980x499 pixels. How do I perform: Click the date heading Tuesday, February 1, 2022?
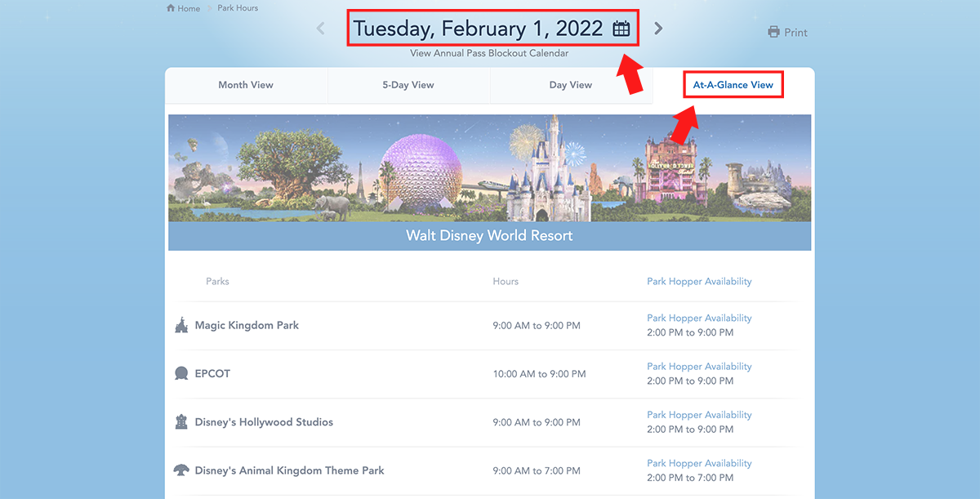[x=479, y=29]
